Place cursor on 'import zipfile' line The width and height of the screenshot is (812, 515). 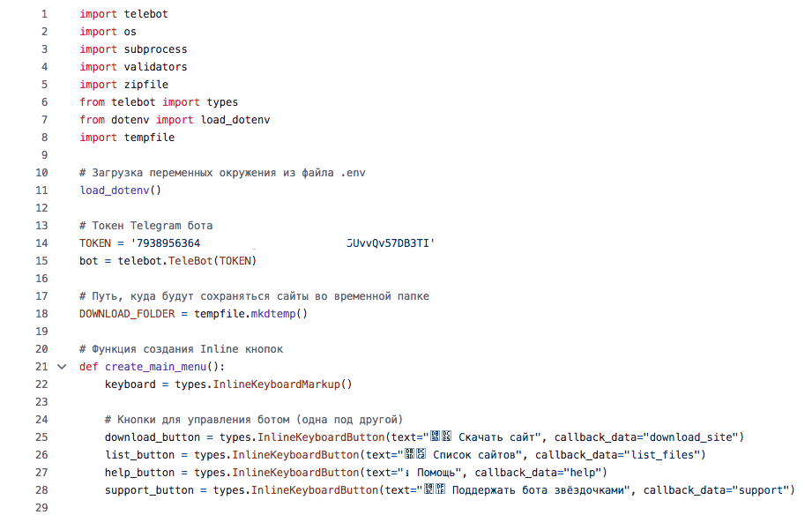pos(123,85)
